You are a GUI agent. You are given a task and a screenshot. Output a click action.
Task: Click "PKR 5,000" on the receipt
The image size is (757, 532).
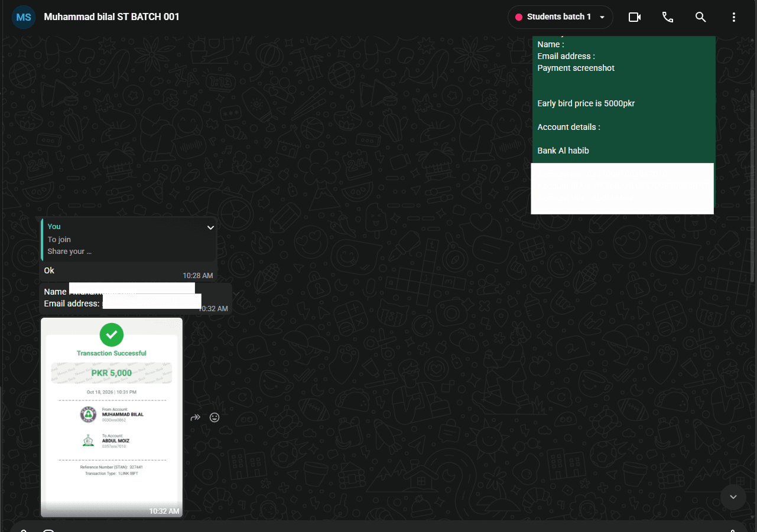[x=112, y=373]
